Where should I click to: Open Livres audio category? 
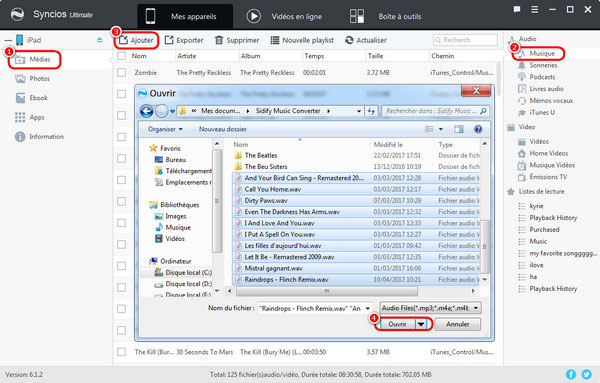[x=546, y=89]
